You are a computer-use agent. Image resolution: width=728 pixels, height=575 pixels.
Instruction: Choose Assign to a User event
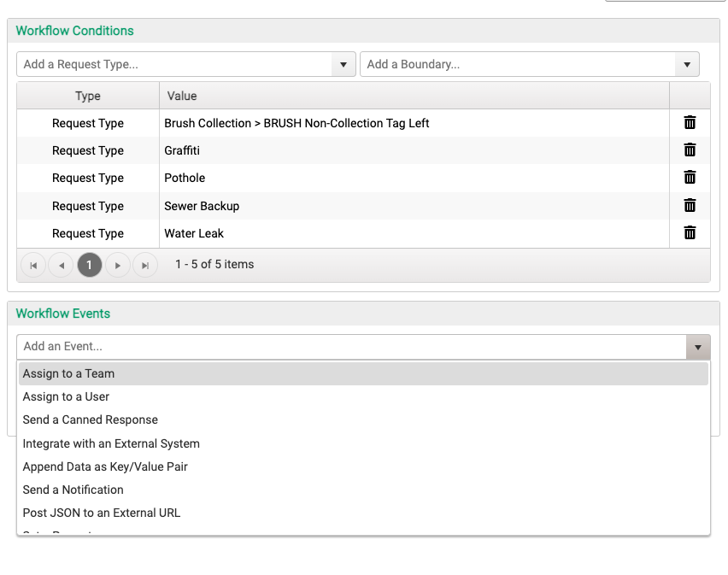point(363,396)
